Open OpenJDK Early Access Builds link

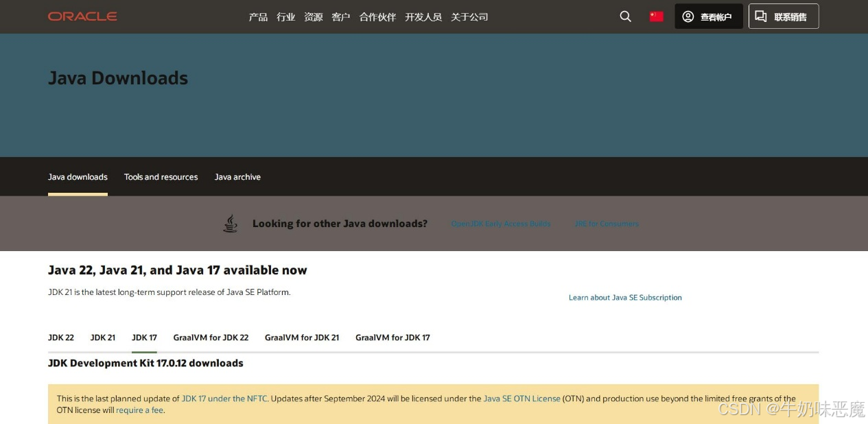[x=501, y=224]
